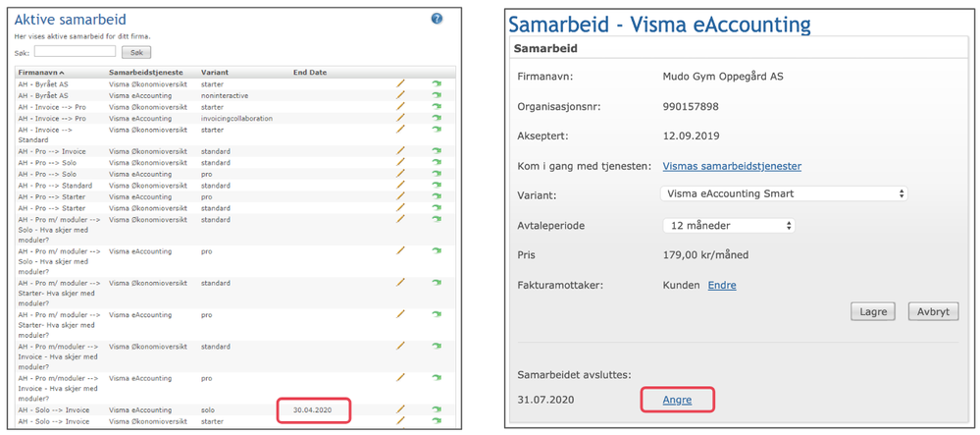Edit AH - Pro --> Starter eAccounting row
This screenshot has height=435, width=980.
[400, 196]
